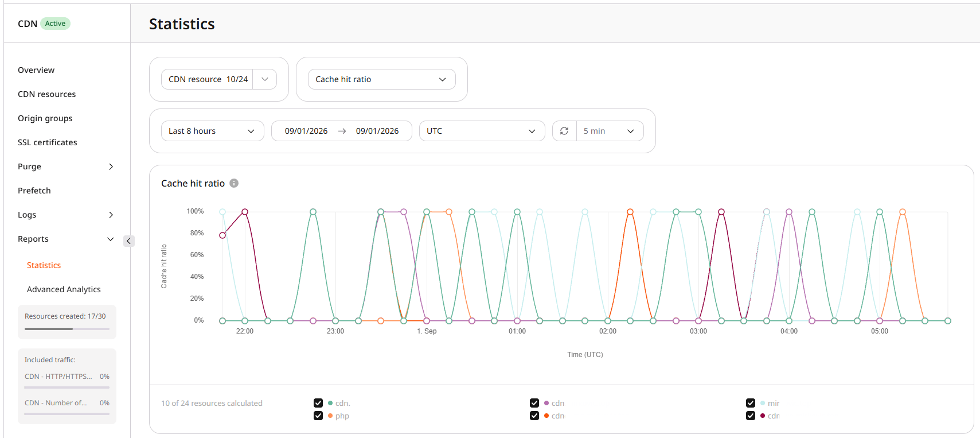The height and width of the screenshot is (438, 980).
Task: Open the Last 8 hours period dropdown
Action: (213, 131)
